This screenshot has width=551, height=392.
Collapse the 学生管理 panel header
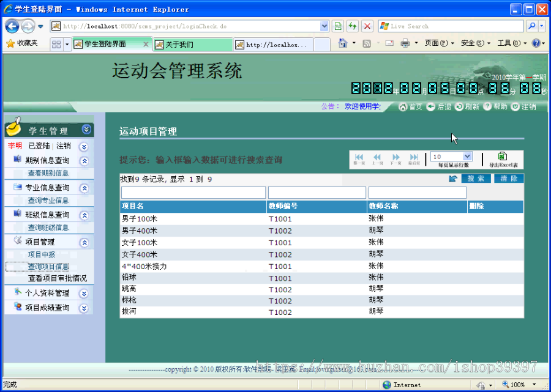click(x=86, y=130)
